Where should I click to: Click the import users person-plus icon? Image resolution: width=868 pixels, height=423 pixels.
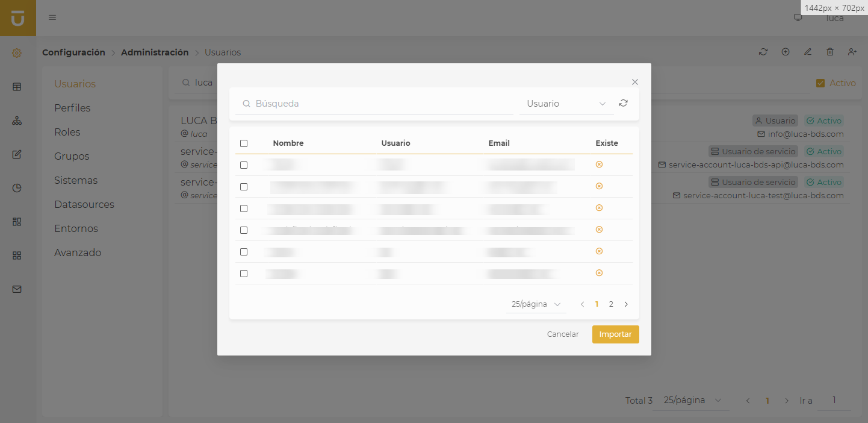point(852,52)
